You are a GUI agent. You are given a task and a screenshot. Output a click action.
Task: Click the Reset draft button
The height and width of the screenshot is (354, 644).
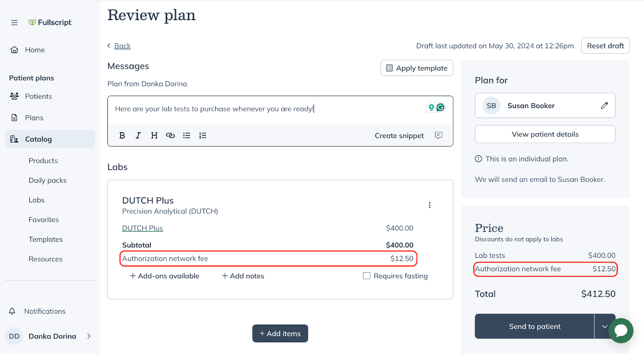point(605,46)
